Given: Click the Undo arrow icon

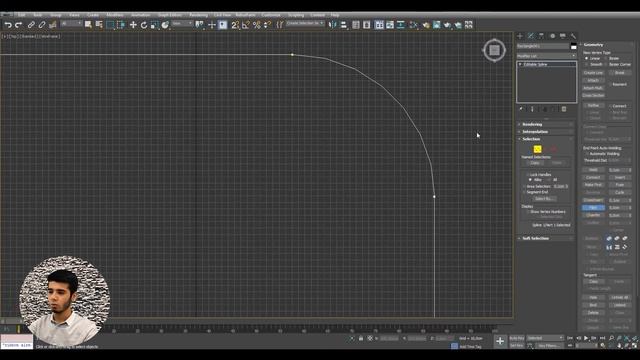Looking at the screenshot, I should tap(8, 25).
